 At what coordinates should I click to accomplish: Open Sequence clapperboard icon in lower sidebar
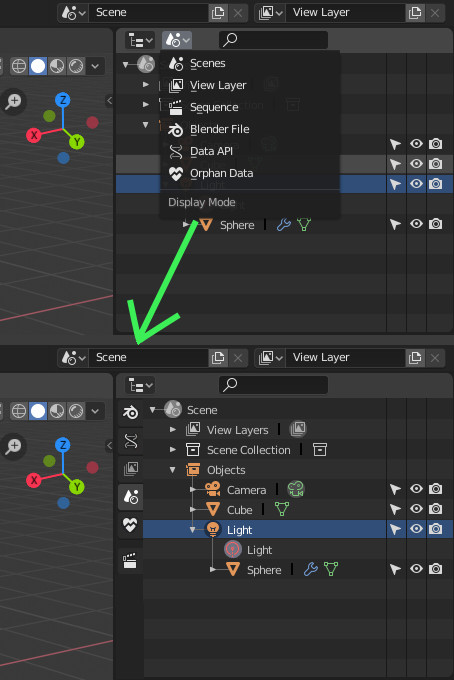[131, 561]
